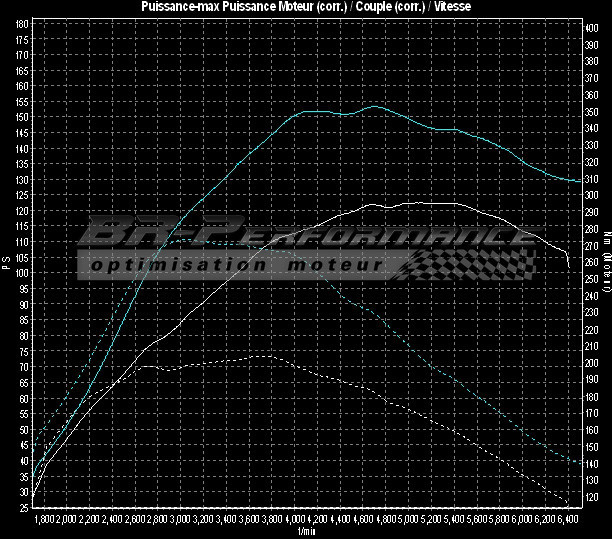Click the 6,400 tick on the rpm axis

pos(568,520)
